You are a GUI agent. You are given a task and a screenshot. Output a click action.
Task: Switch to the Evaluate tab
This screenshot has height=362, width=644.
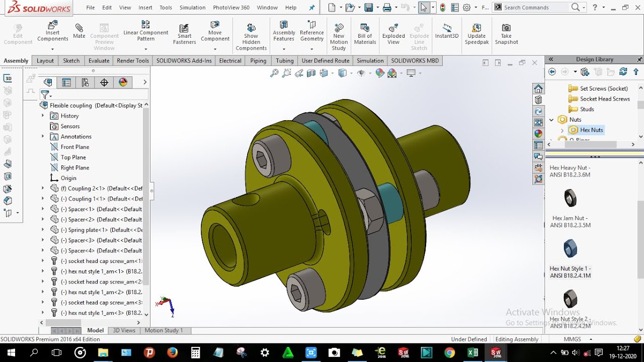click(x=99, y=60)
